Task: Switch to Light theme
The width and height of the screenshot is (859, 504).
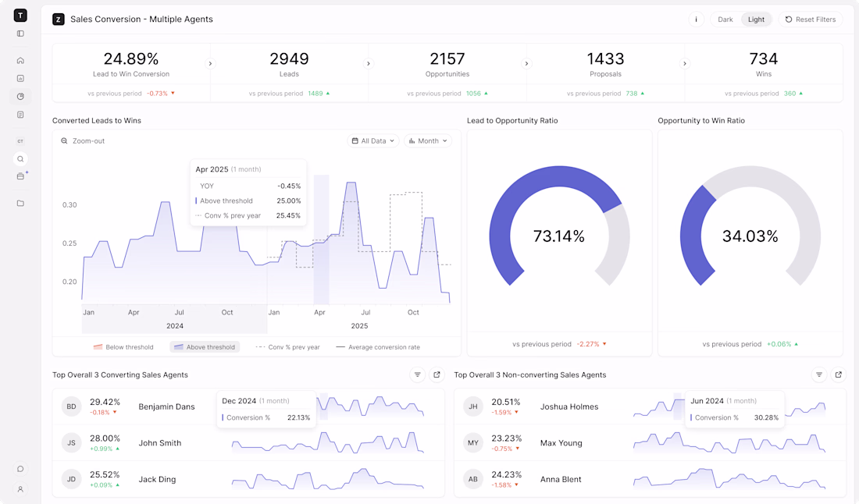Action: 756,20
